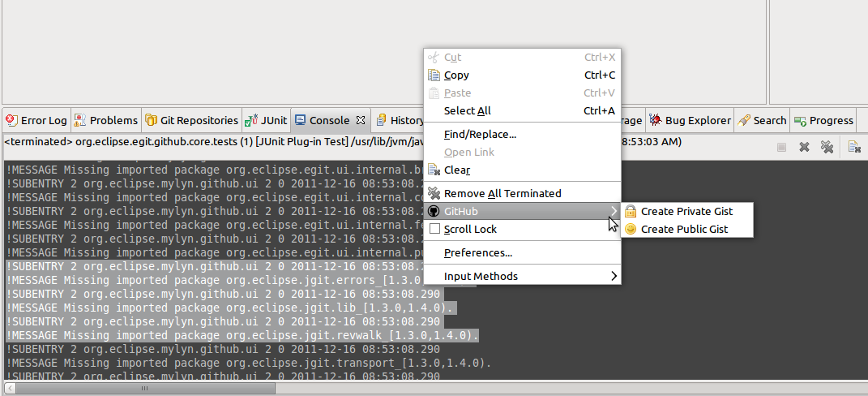Switch to the Problems tab
The width and height of the screenshot is (868, 396).
coord(106,120)
